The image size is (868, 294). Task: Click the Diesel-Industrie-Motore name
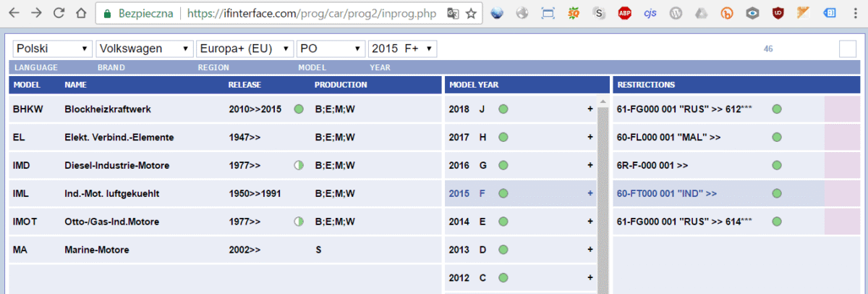click(116, 165)
